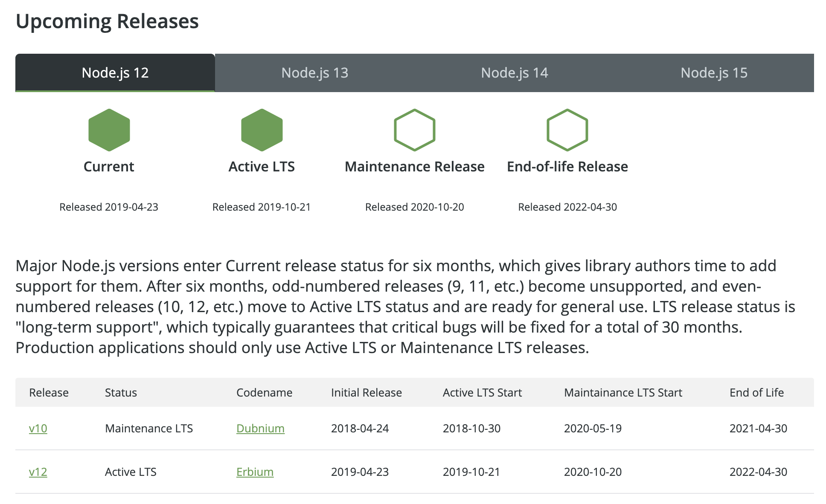
Task: Click the filled Active LTS hexagon icon
Action: (262, 130)
